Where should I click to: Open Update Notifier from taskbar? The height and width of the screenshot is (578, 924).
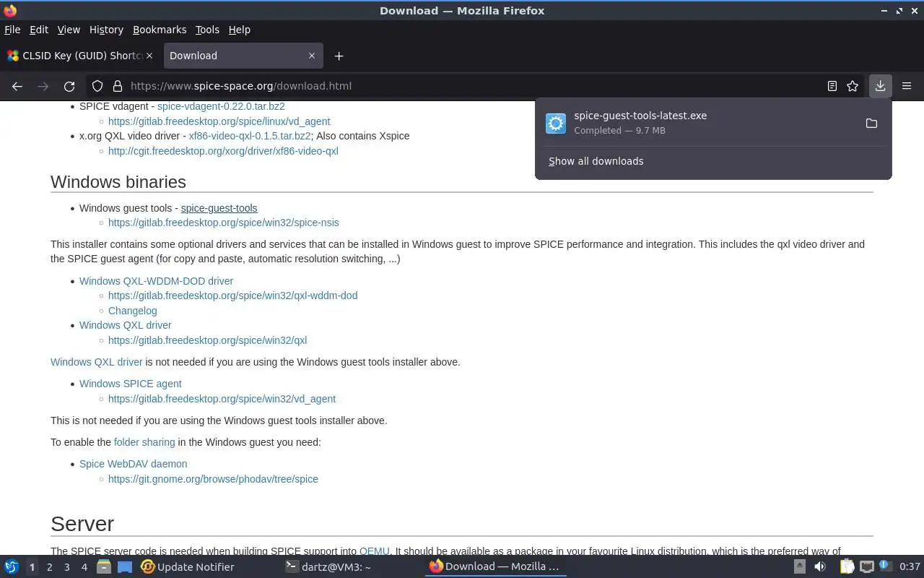pos(188,567)
